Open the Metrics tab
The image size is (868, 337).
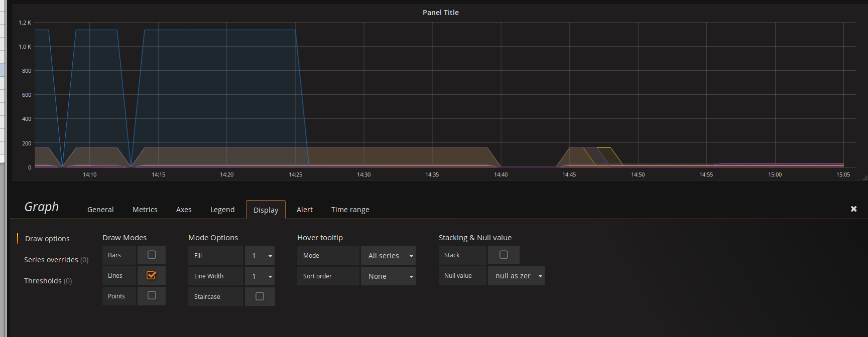[x=145, y=210]
